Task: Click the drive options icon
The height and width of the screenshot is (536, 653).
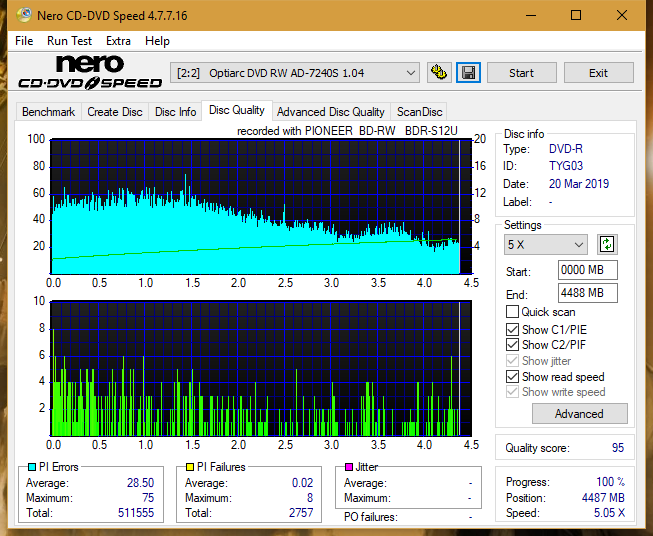Action: coord(439,73)
